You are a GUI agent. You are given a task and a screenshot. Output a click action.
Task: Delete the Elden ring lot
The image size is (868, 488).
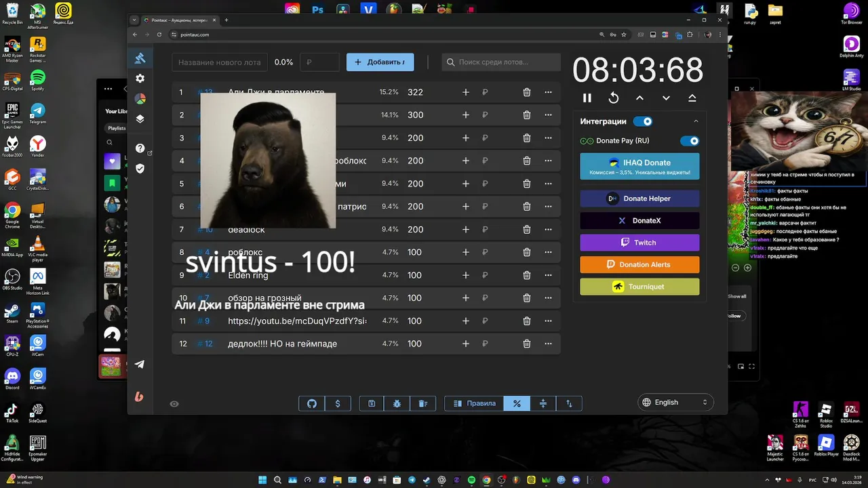click(x=527, y=275)
